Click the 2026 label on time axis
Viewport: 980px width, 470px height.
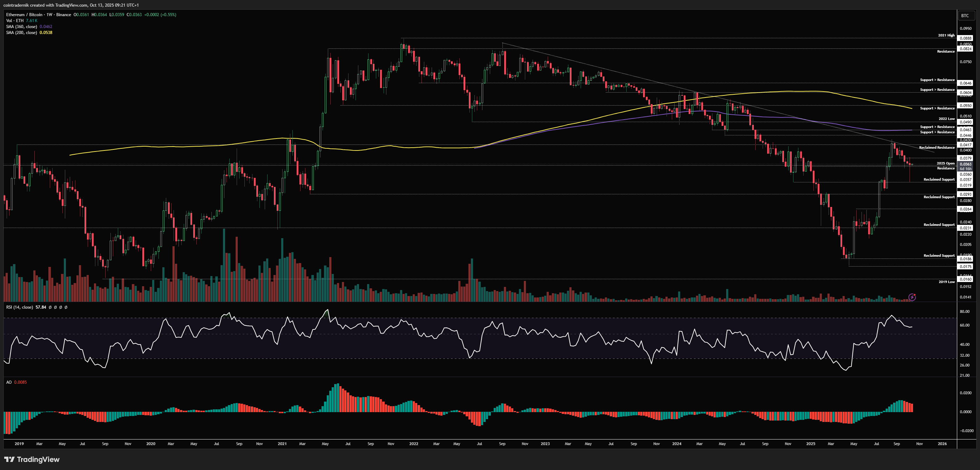coord(942,444)
